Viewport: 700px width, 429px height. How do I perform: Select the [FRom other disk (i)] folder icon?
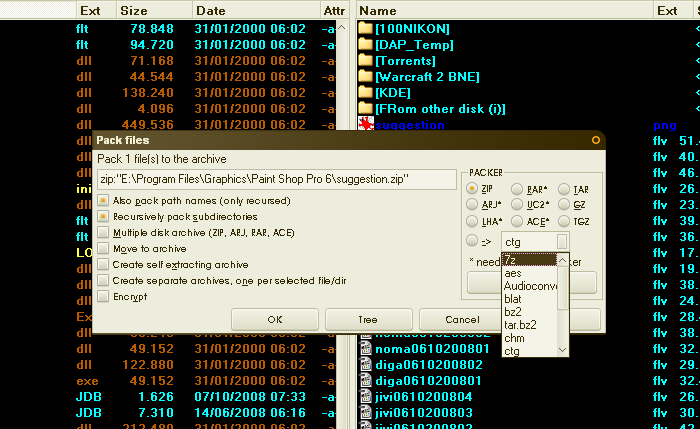[365, 109]
